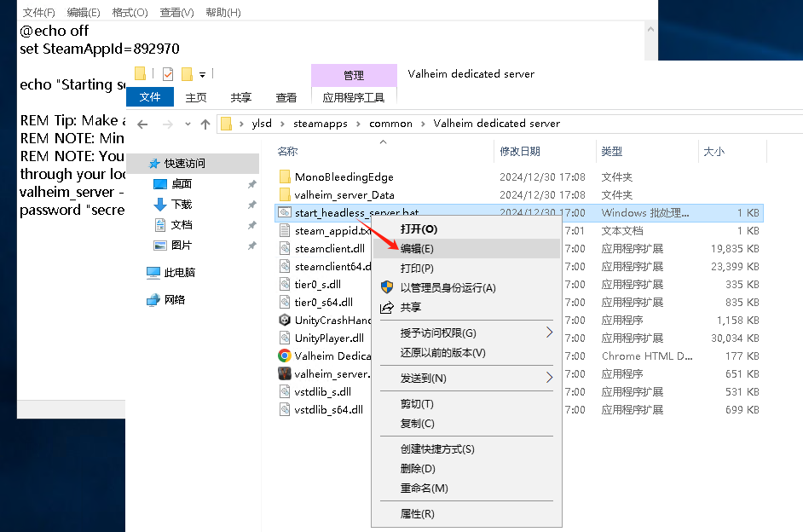Open the 文件 ribbon tab in Explorer
803x532 pixels.
(150, 97)
